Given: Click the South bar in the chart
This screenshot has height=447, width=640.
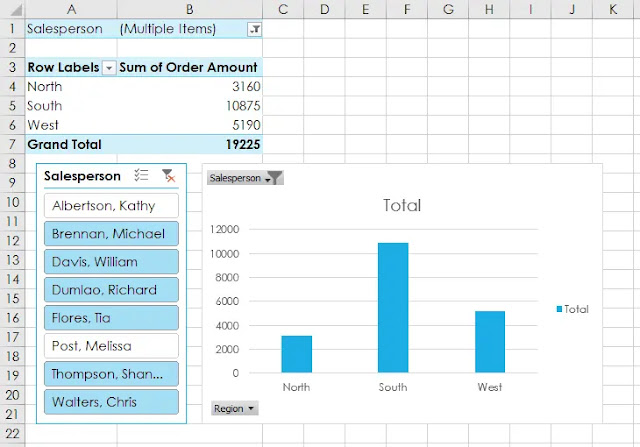Looking at the screenshot, I should point(393,307).
